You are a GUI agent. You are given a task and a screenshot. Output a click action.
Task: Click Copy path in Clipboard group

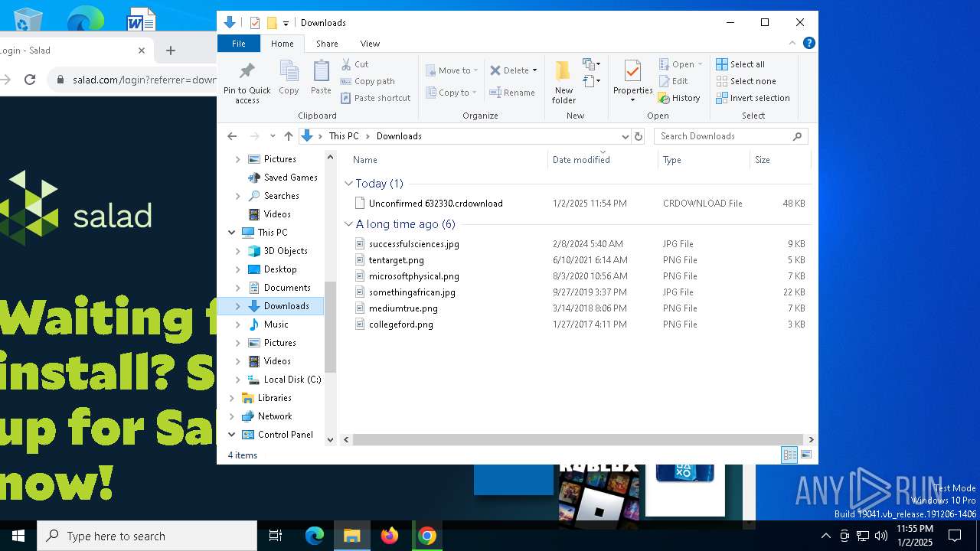tap(367, 81)
